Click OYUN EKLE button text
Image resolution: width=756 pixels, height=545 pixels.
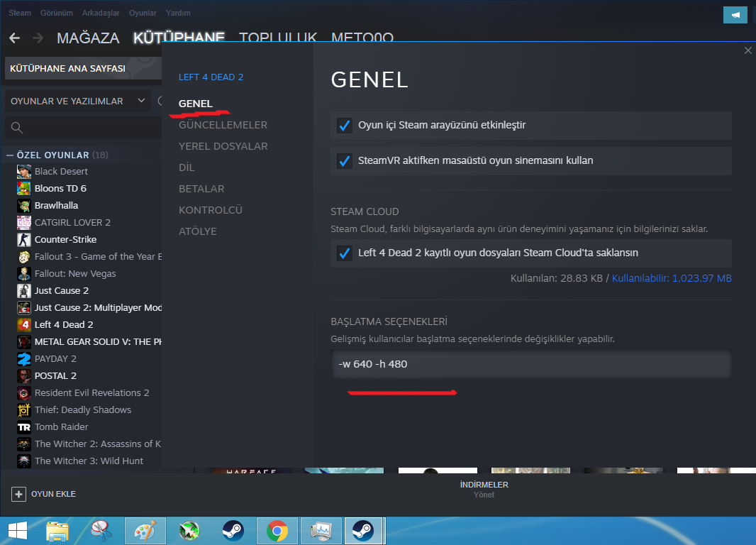[53, 494]
